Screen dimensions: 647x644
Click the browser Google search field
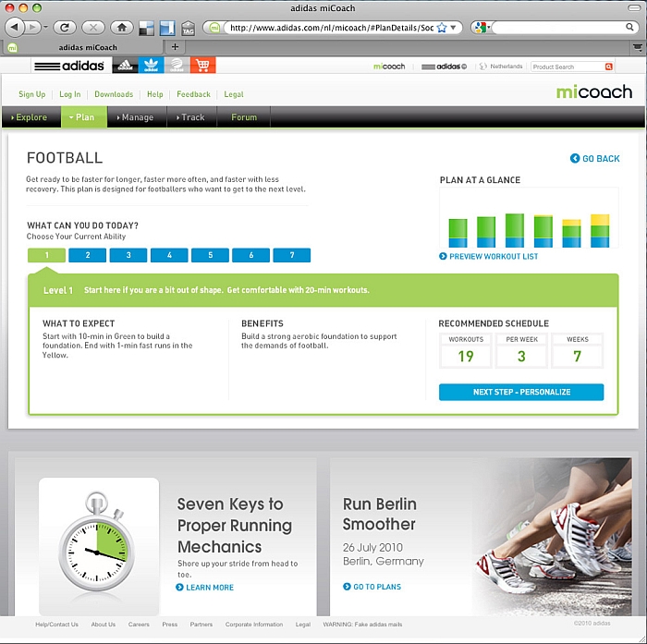click(x=557, y=28)
